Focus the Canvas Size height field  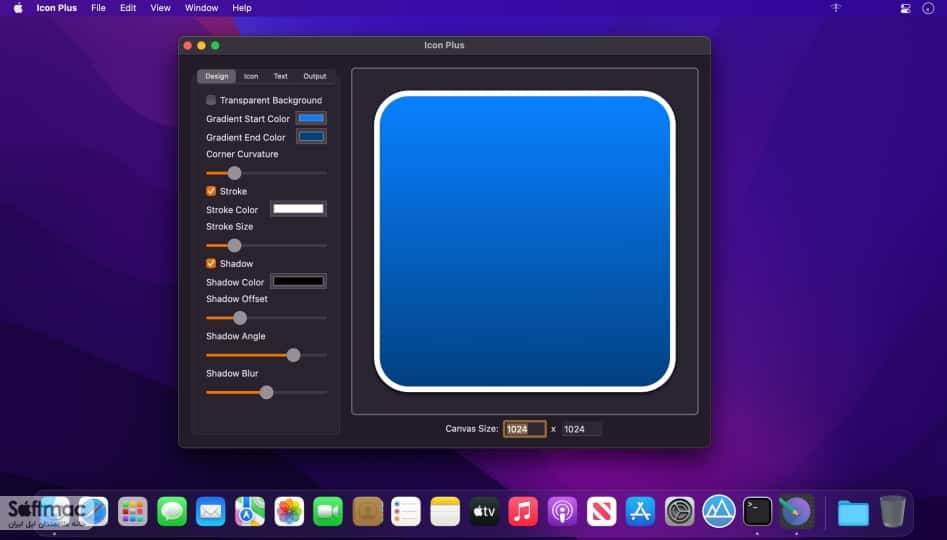(x=581, y=429)
